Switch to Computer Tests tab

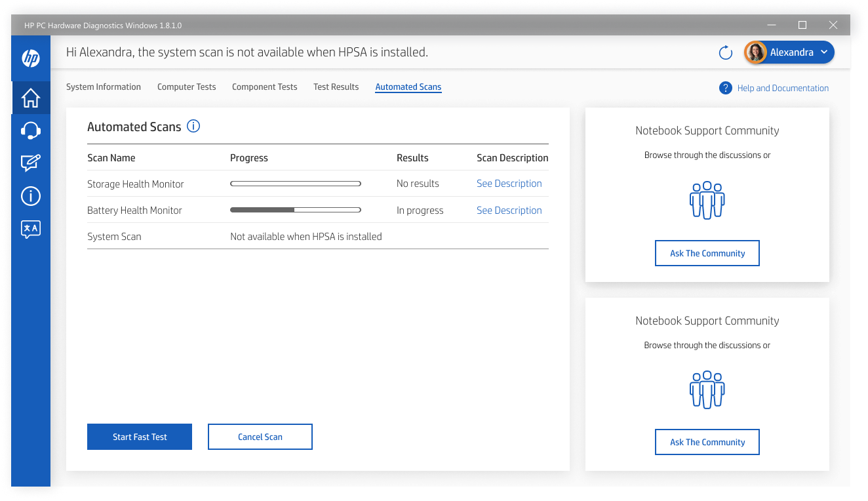click(187, 87)
